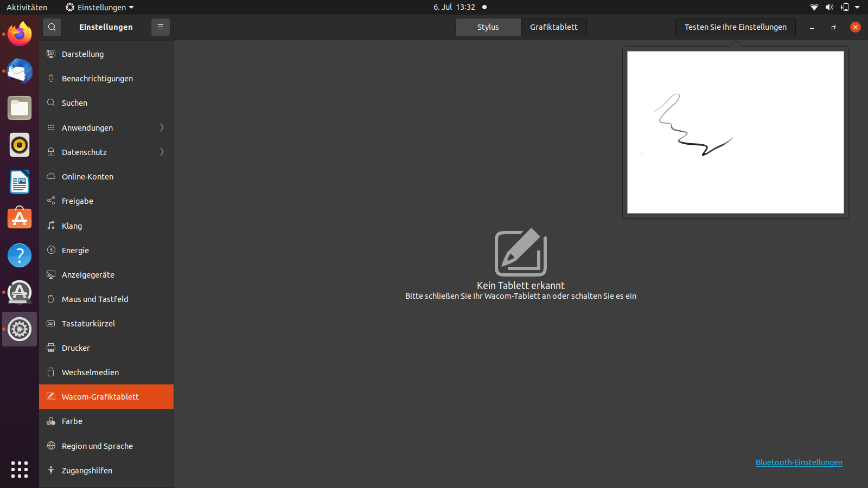Open the Einstellungen top bar dropdown
This screenshot has width=868, height=488.
[99, 7]
